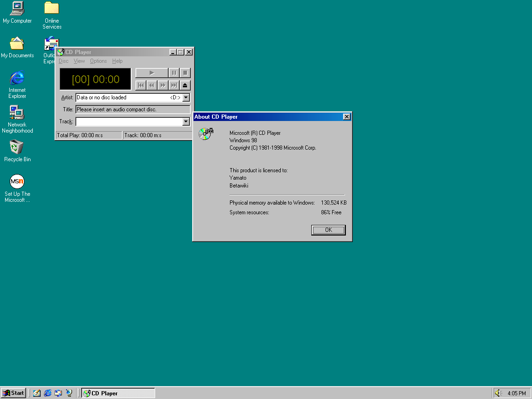This screenshot has width=532, height=399.
Task: Open the Options menu
Action: (x=98, y=61)
